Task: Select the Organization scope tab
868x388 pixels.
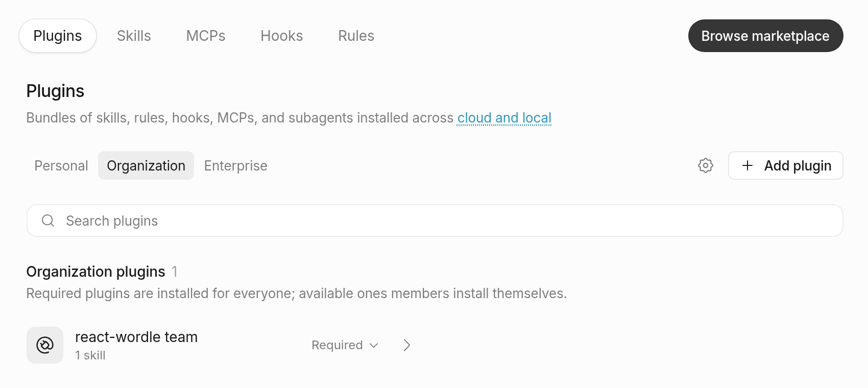Action: coord(146,165)
